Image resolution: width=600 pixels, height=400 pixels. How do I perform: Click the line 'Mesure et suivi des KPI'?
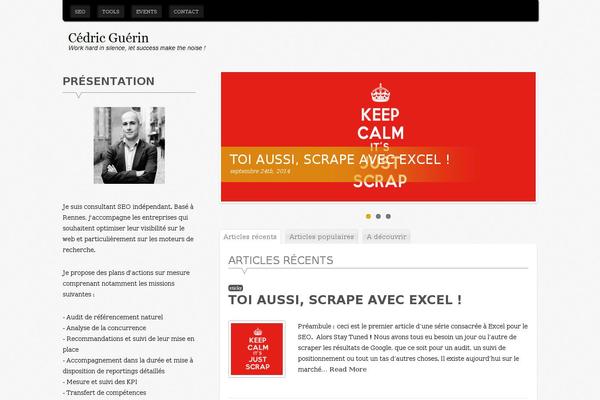pyautogui.click(x=100, y=382)
